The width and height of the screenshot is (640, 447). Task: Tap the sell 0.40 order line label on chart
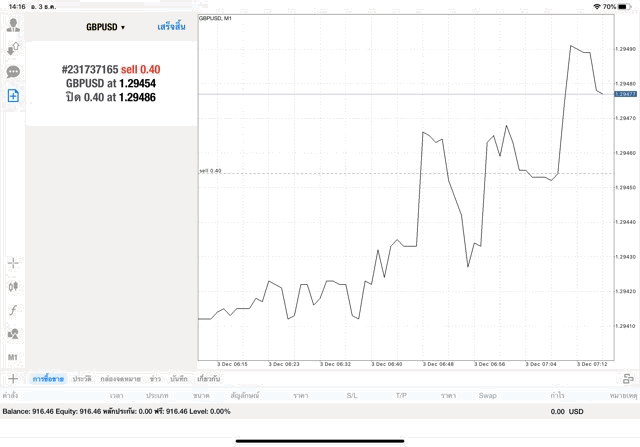[x=210, y=171]
